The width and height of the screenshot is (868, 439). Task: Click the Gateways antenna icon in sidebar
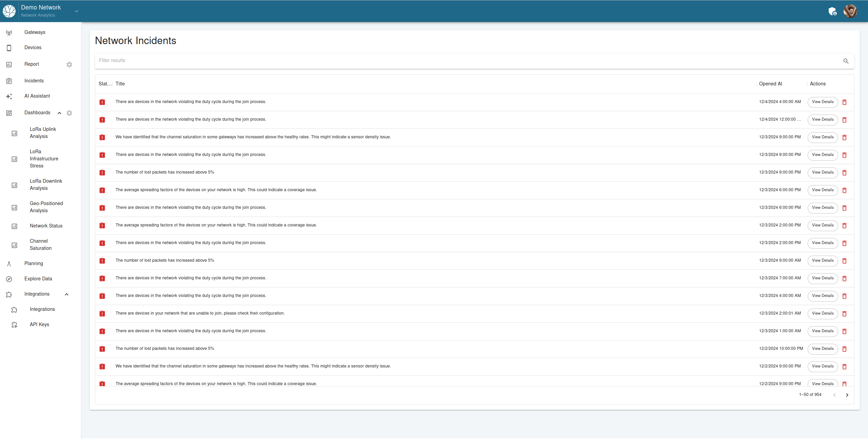(x=9, y=33)
